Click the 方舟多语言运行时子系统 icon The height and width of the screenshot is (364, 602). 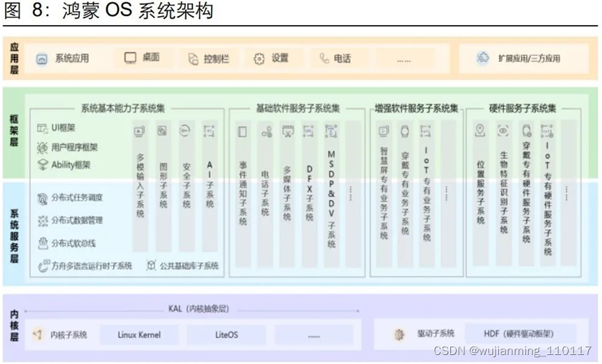pos(43,266)
